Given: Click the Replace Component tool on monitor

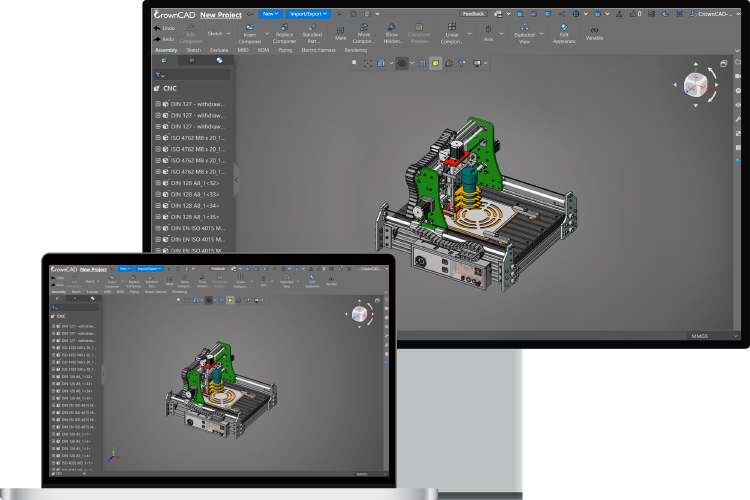Looking at the screenshot, I should 284,33.
